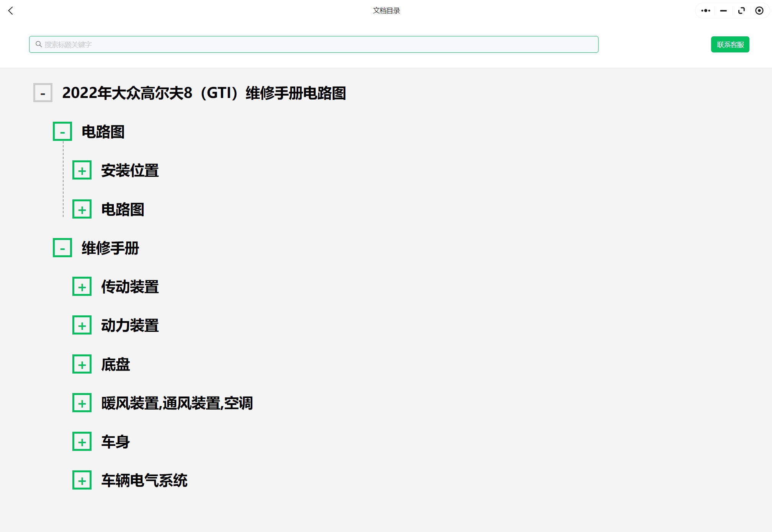Expand the 车身 section
772x532 pixels.
coord(83,442)
